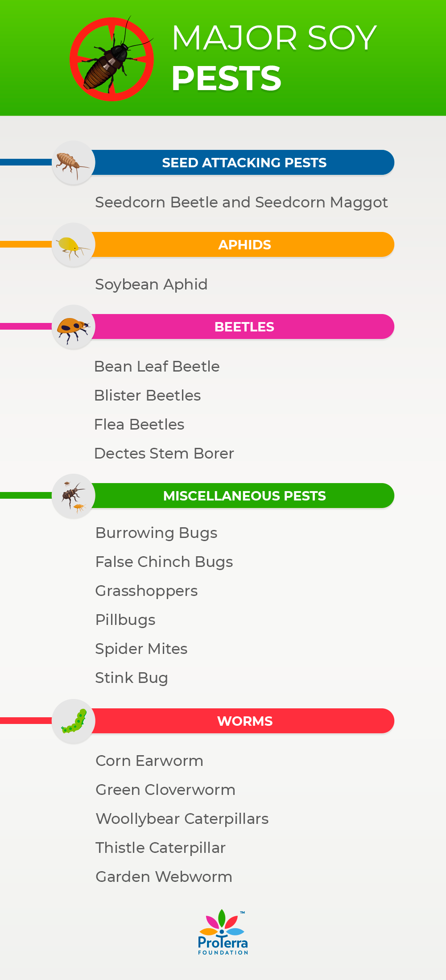The width and height of the screenshot is (446, 980).
Task: Click the Bean Leaf Beetle entry
Action: tap(157, 366)
